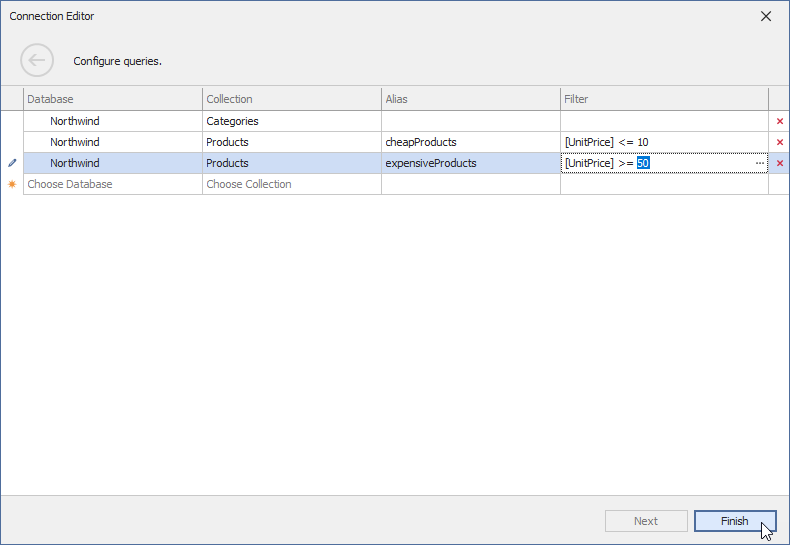Delete the expensiveProducts query row
This screenshot has height=545, width=790.
pos(779,163)
